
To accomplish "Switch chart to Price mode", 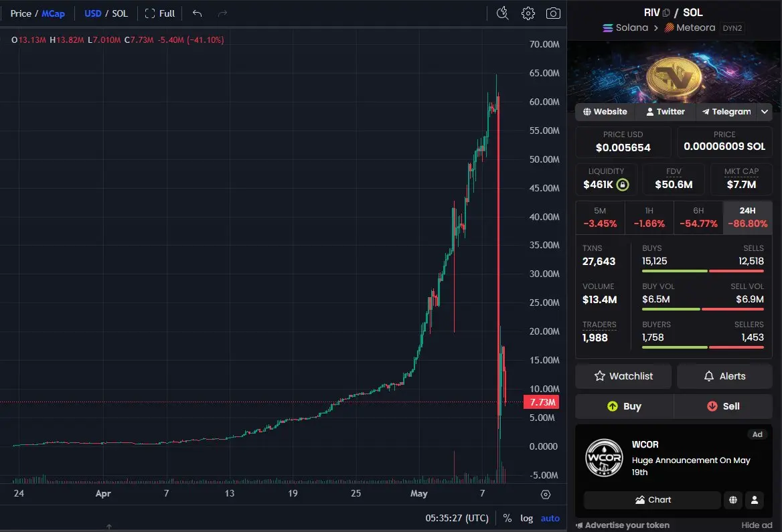I will (x=21, y=13).
